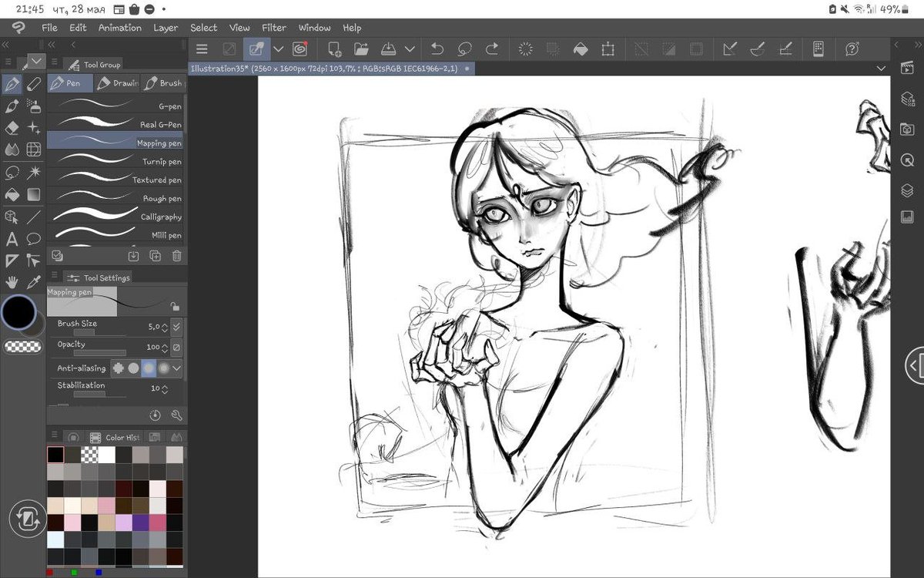This screenshot has width=924, height=578.
Task: Open the dropdown arrow next to touch icon
Action: click(278, 49)
